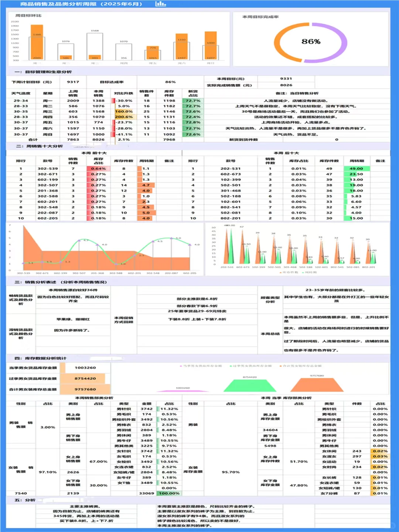Select the 本周总结 label cell
Image resolution: width=399 pixels, height=532 pixels.
tap(270, 334)
